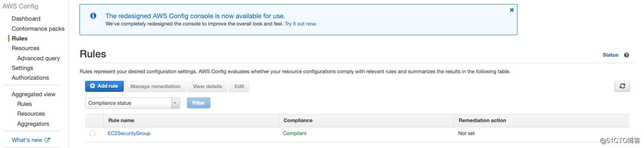Follow the Try it out now link

tap(301, 24)
